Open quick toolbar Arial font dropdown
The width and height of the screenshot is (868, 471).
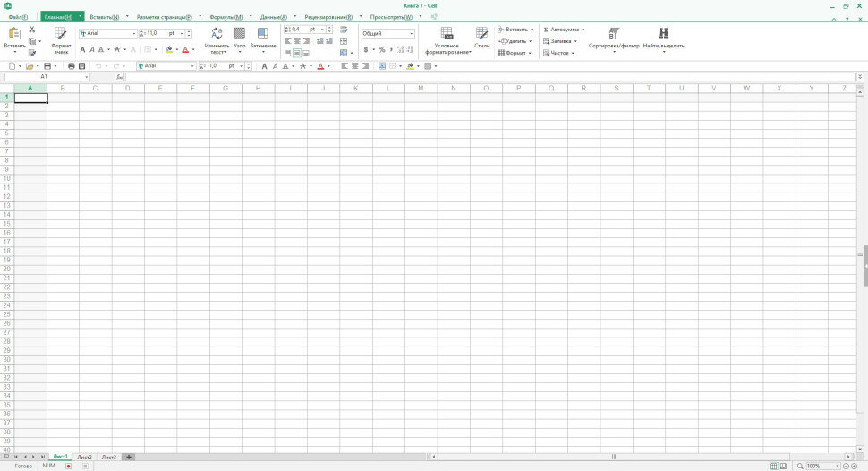coord(192,66)
